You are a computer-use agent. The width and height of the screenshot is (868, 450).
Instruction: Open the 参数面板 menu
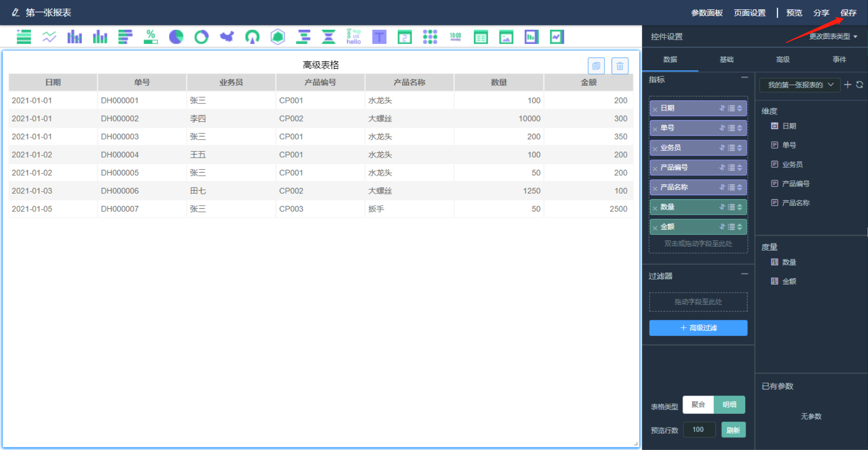point(707,13)
